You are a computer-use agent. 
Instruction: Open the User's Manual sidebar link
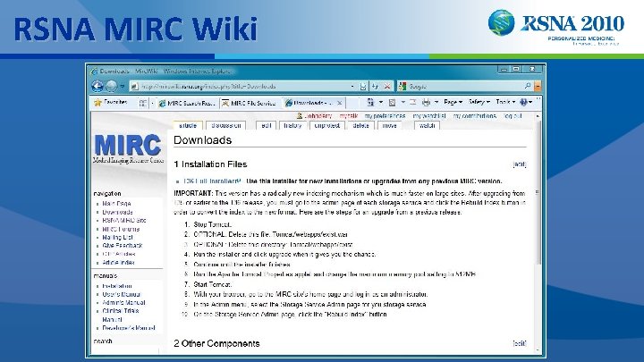[x=121, y=294]
